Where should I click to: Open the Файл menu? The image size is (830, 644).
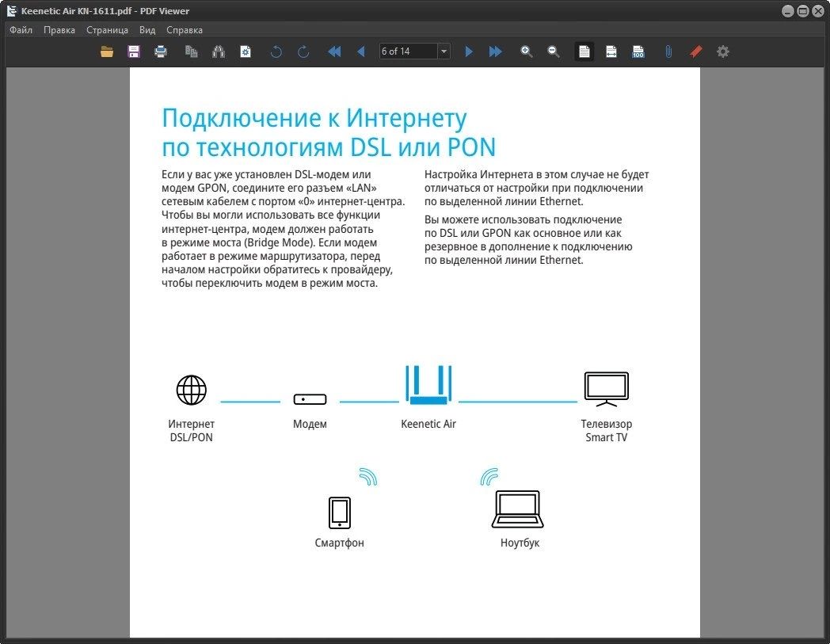click(x=21, y=30)
